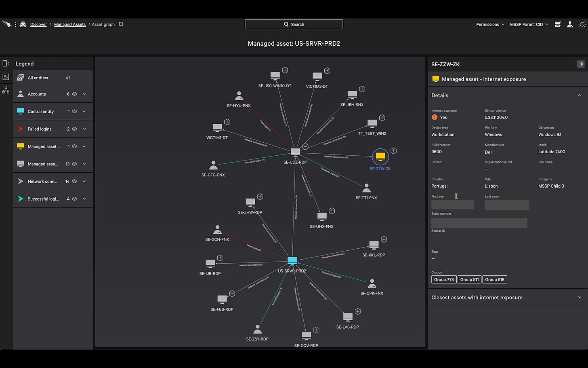
Task: Select the SE-OQV-RDP node
Action: click(307, 336)
